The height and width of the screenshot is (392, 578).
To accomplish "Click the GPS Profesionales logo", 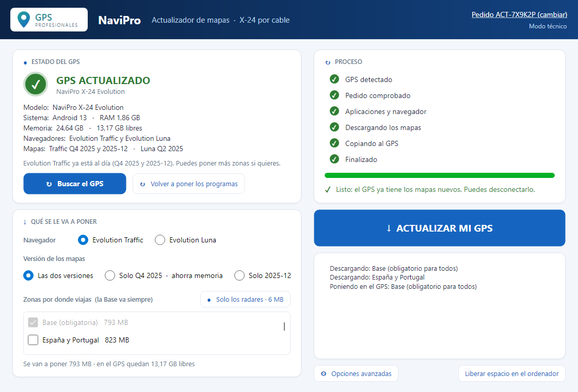I will click(x=49, y=20).
